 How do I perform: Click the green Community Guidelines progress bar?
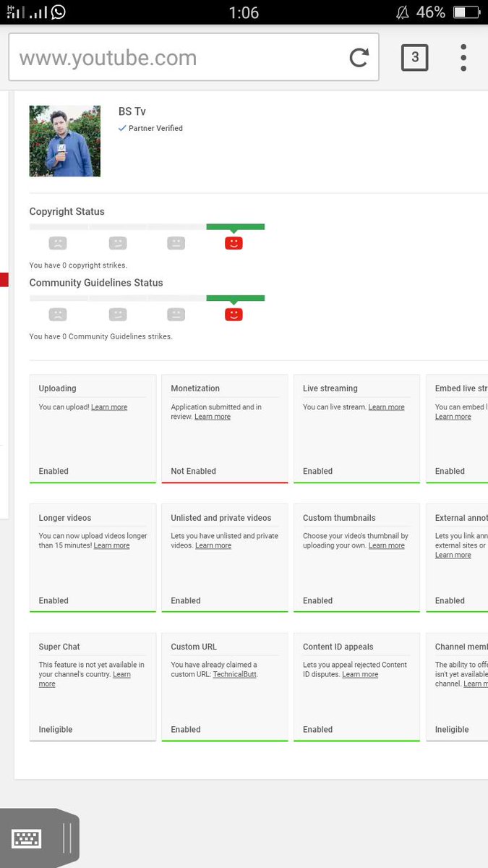[x=236, y=298]
